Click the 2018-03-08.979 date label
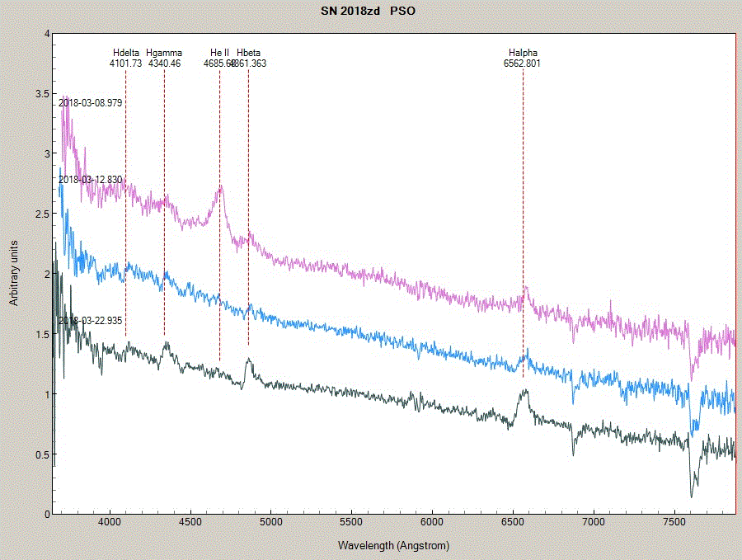This screenshot has width=742, height=560. pyautogui.click(x=91, y=103)
